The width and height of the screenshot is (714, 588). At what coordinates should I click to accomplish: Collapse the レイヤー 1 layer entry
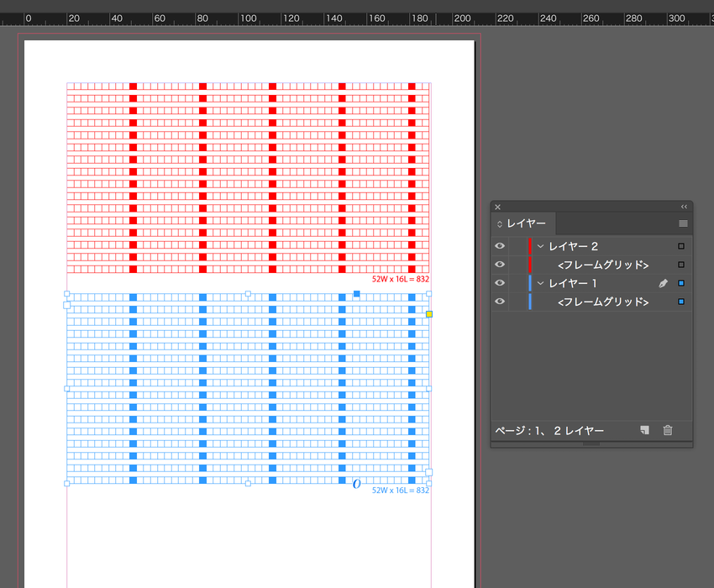pyautogui.click(x=540, y=283)
